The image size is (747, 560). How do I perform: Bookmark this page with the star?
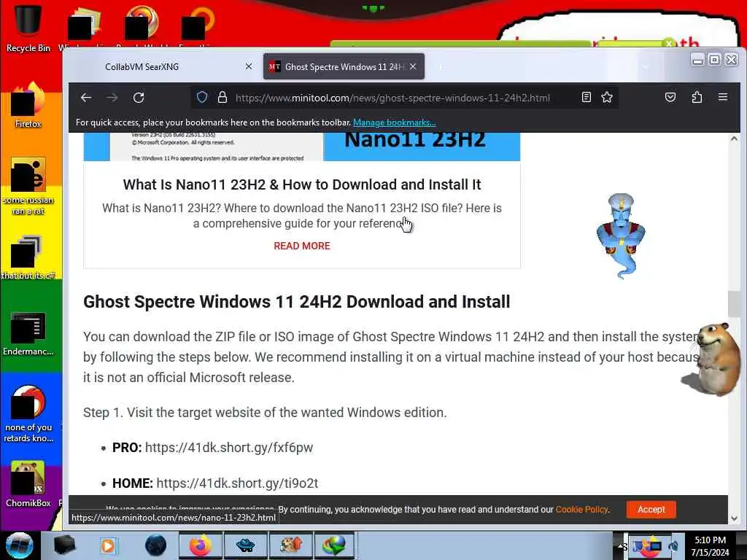(607, 97)
